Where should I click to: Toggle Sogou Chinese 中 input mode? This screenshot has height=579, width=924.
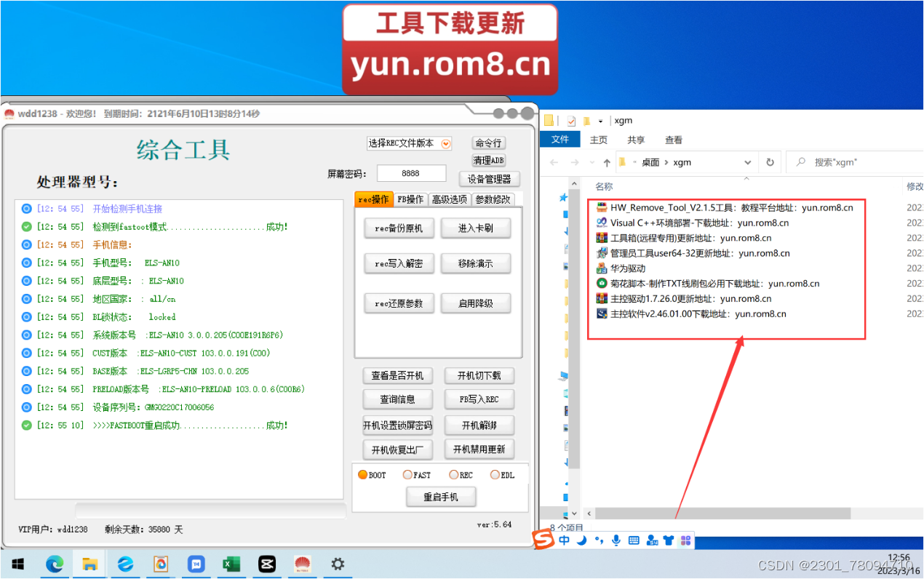565,540
